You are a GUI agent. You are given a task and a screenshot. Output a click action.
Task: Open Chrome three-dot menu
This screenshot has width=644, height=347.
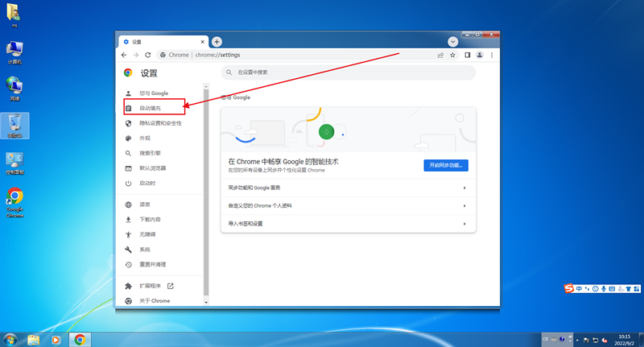click(491, 55)
